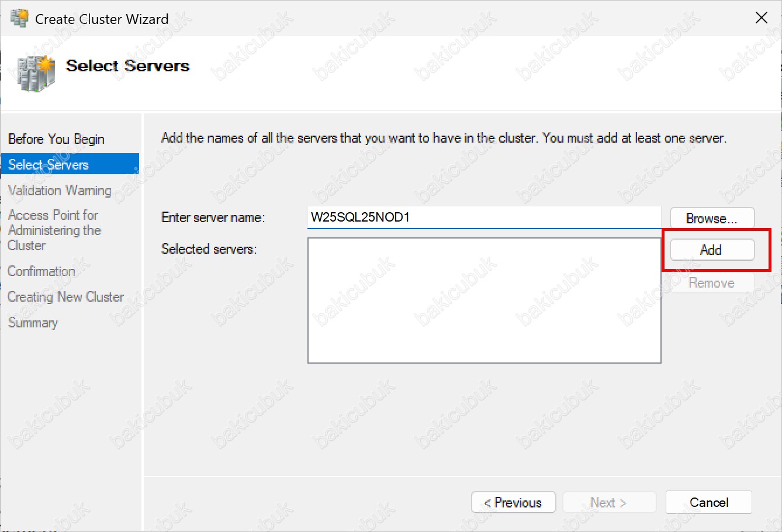
Task: Focus the Enter server name text field
Action: click(483, 217)
